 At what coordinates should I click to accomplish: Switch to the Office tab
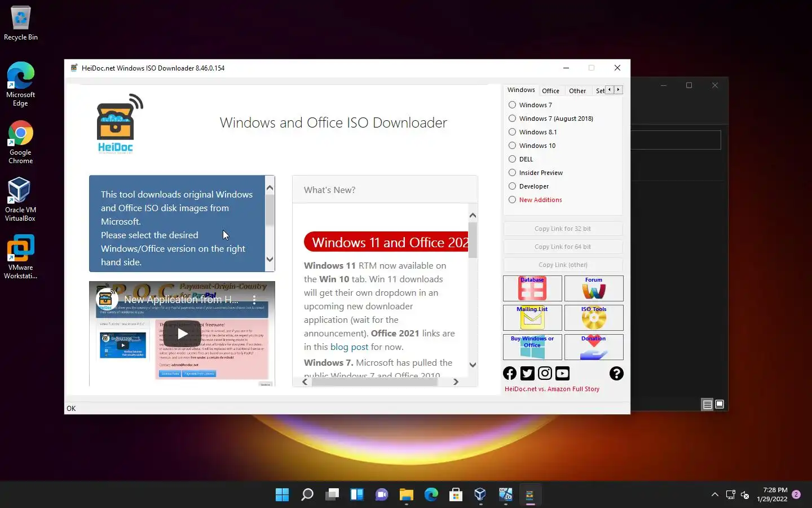coord(551,91)
